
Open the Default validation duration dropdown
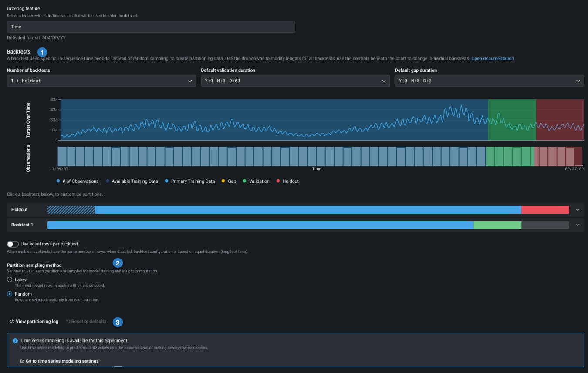click(x=295, y=81)
